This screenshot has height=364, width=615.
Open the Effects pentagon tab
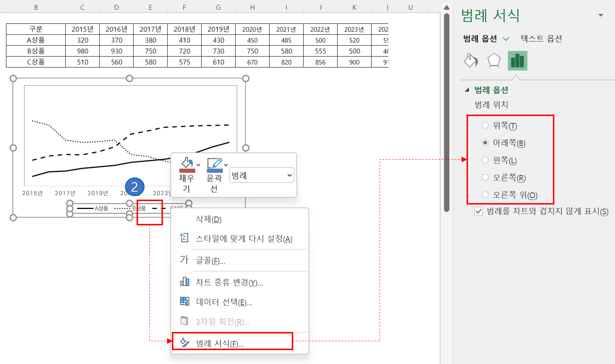(x=494, y=61)
